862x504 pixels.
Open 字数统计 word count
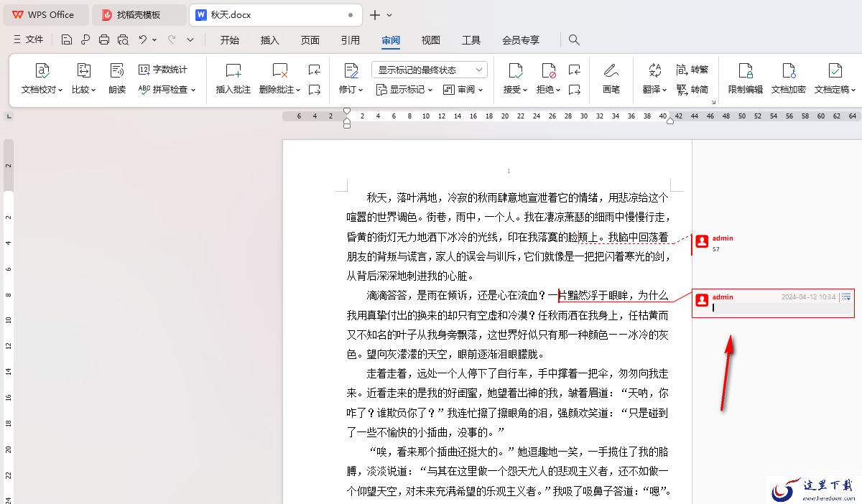point(163,70)
